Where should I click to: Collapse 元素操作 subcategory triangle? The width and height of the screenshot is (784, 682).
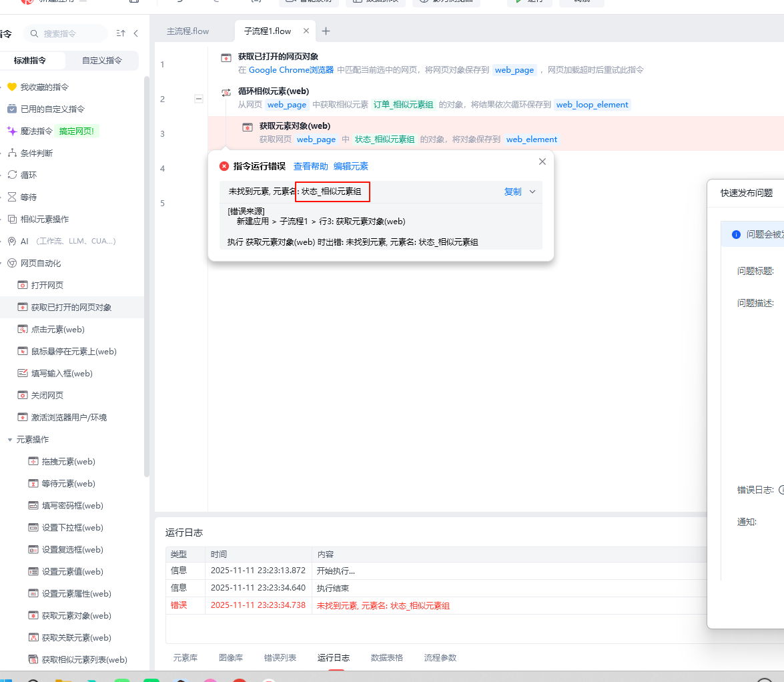click(9, 440)
